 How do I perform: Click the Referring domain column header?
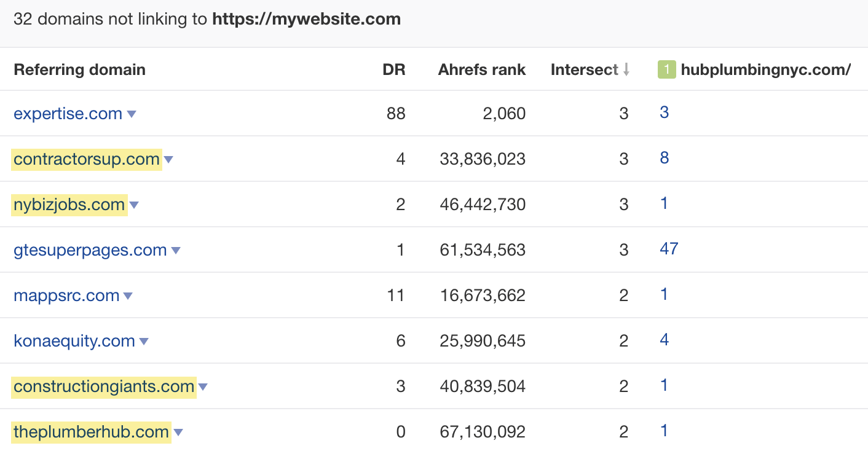[79, 69]
